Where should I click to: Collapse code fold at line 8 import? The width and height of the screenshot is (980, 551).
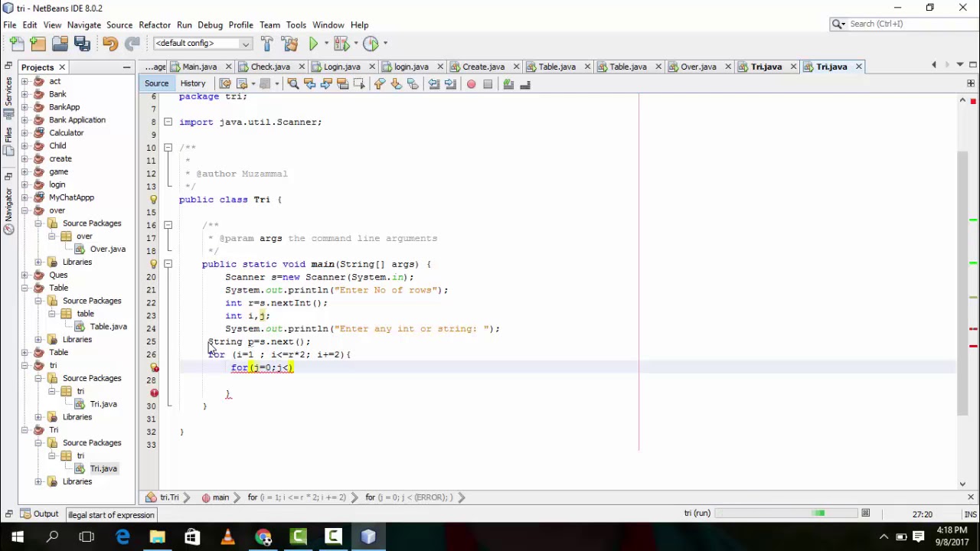168,122
